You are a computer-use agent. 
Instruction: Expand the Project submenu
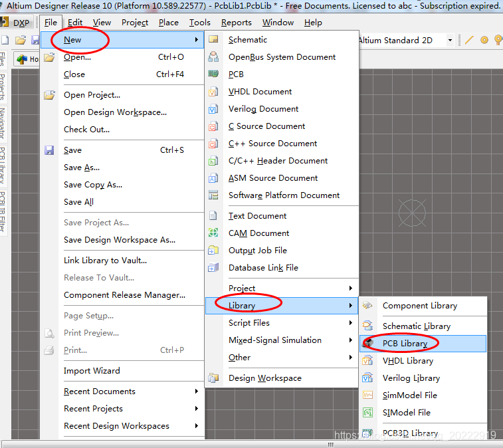point(282,288)
